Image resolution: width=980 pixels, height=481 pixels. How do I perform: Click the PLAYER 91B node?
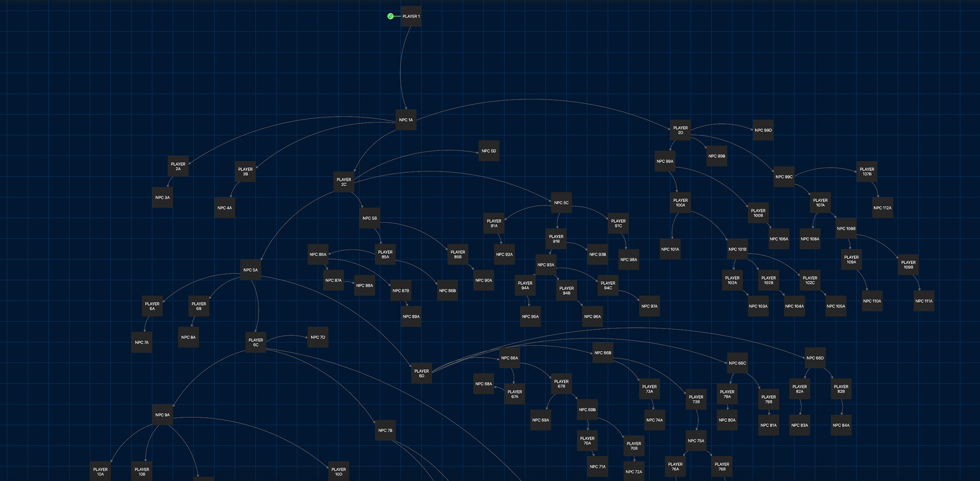pyautogui.click(x=556, y=239)
